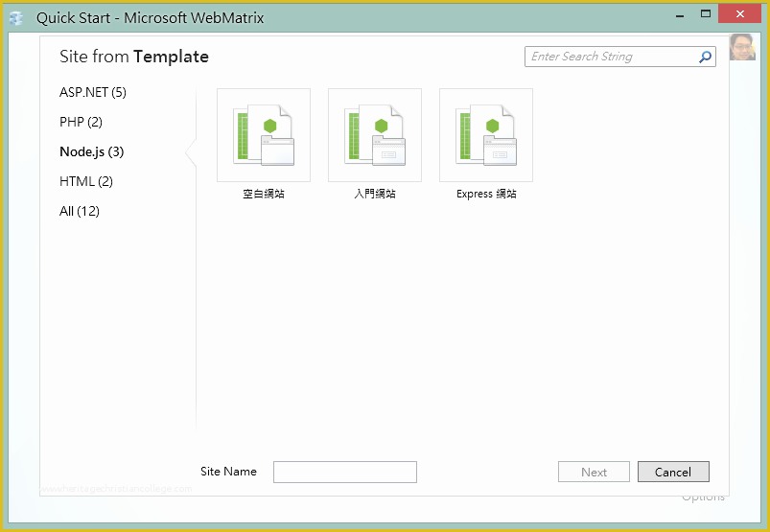Select the 空白網站 template icon
The height and width of the screenshot is (532, 770).
264,135
